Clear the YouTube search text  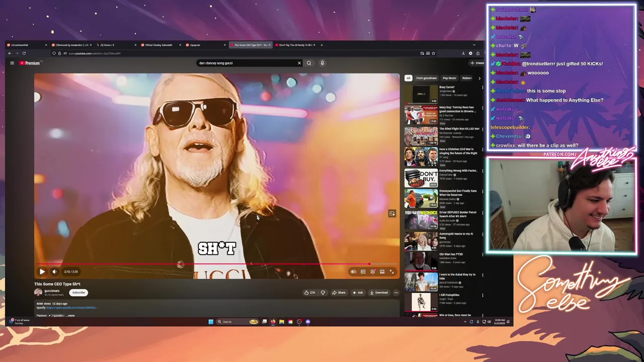tap(299, 63)
